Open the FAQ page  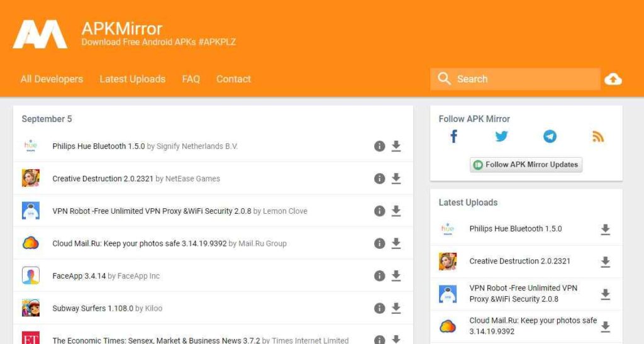pos(191,79)
